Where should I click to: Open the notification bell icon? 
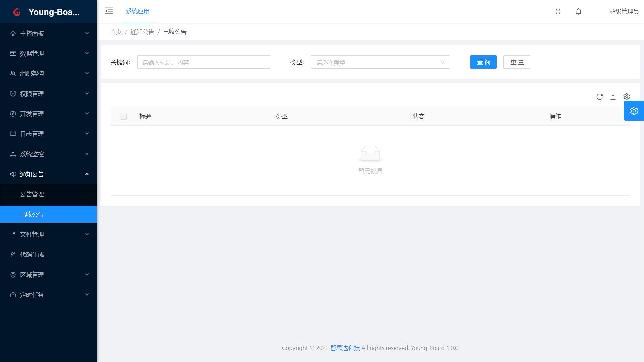click(579, 11)
